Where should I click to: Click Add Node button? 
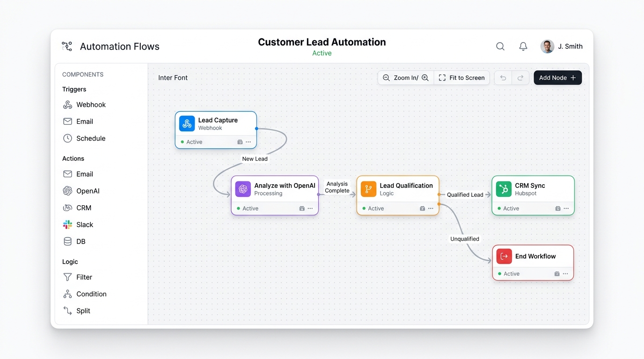click(557, 78)
